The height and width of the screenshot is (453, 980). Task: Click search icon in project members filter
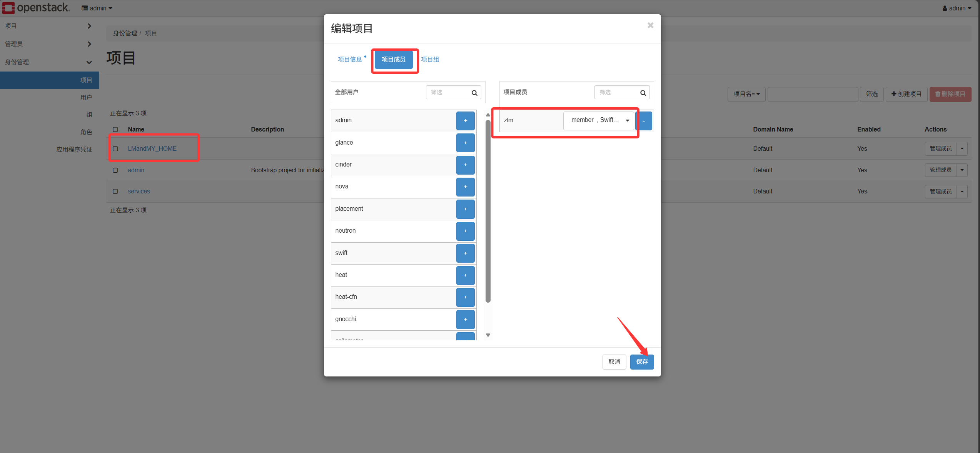point(643,93)
